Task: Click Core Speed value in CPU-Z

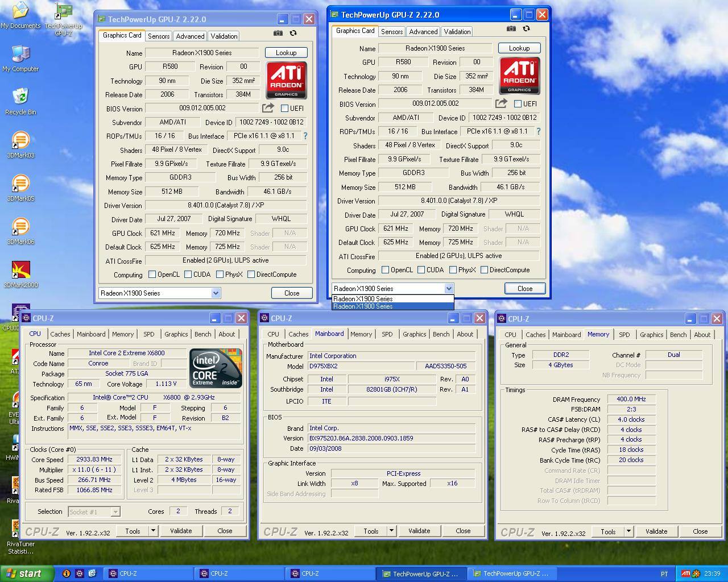Action: coord(95,459)
